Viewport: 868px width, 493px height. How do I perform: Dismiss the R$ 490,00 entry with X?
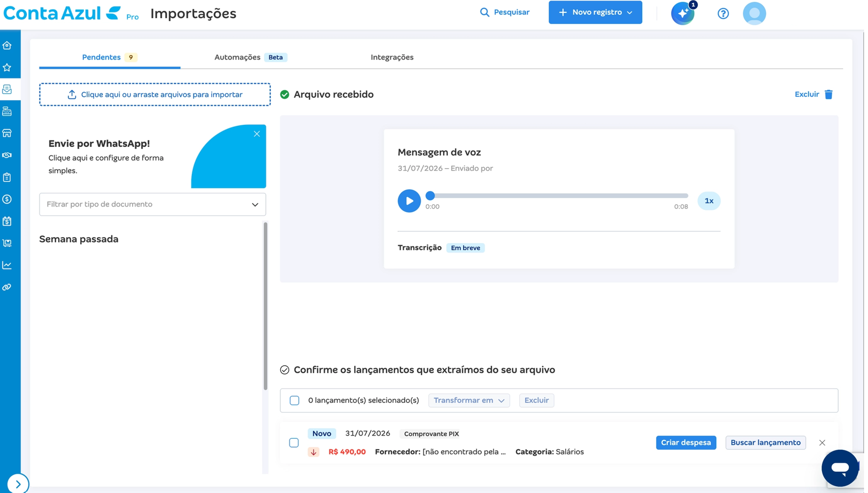click(x=822, y=443)
